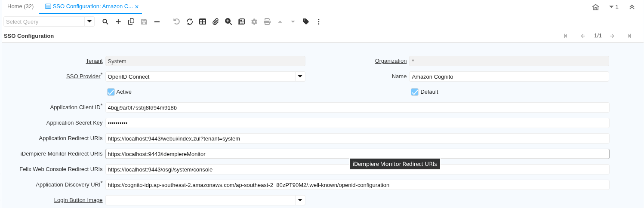Click the Copy Record icon
Viewport: 644px width, 208px height.
(x=131, y=21)
